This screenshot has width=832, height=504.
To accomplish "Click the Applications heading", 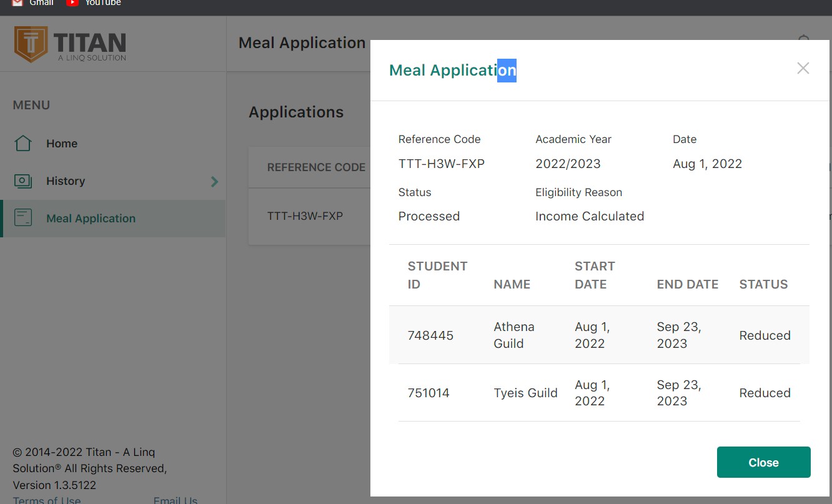I will click(x=296, y=112).
